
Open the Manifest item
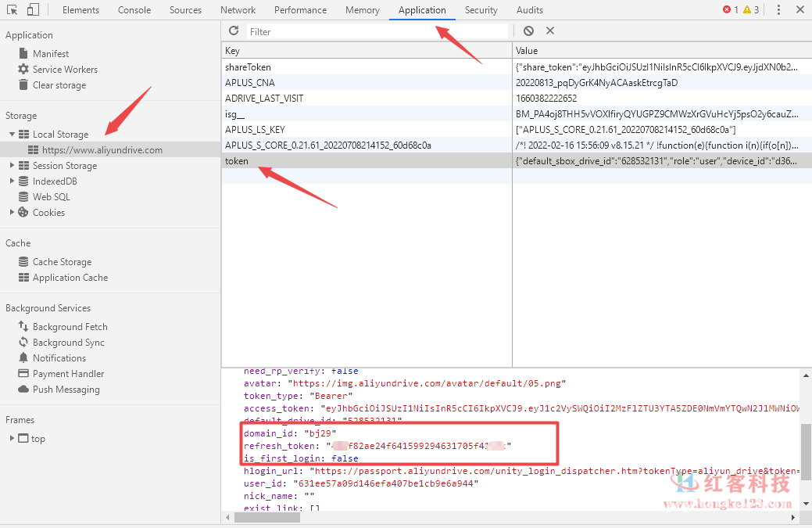(x=51, y=53)
